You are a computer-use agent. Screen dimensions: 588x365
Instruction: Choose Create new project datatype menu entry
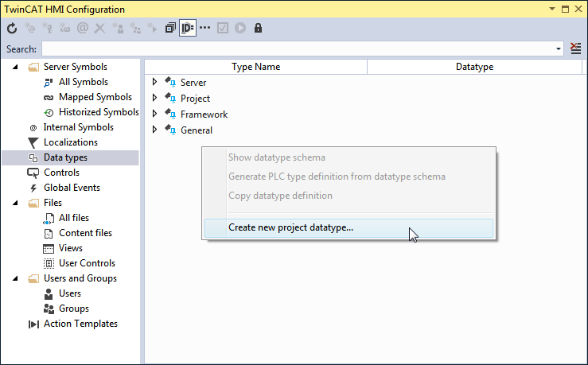coord(349,228)
